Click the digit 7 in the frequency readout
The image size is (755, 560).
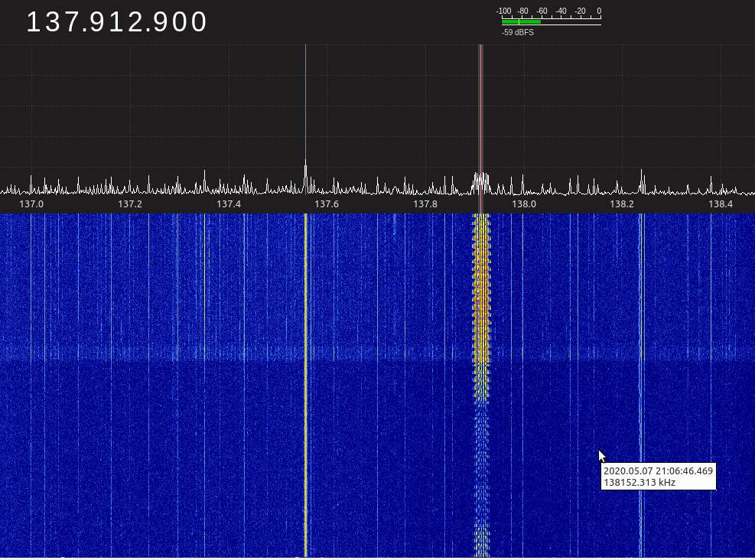(x=70, y=22)
